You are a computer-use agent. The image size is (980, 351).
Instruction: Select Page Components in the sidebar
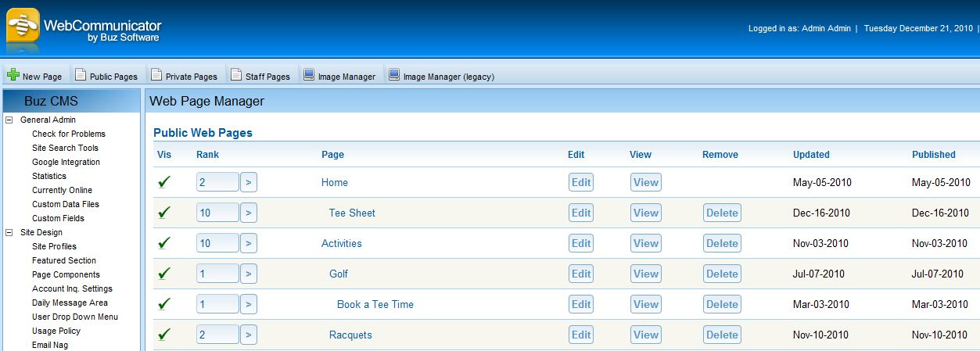66,274
